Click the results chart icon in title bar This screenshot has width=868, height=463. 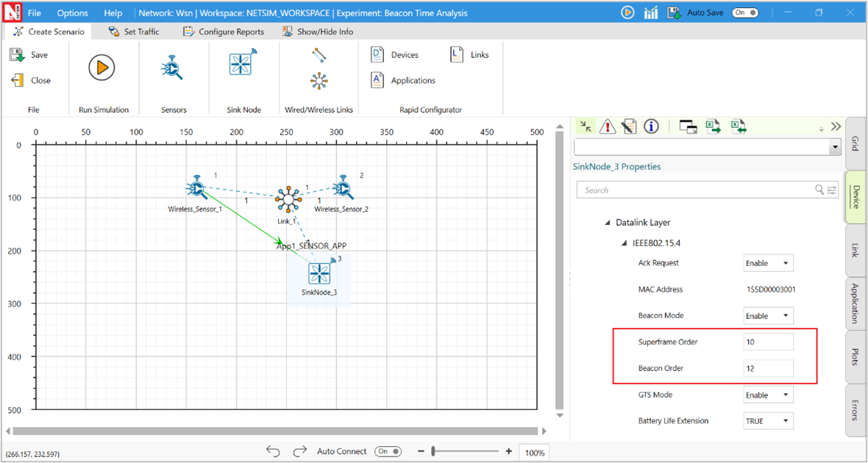pyautogui.click(x=650, y=12)
